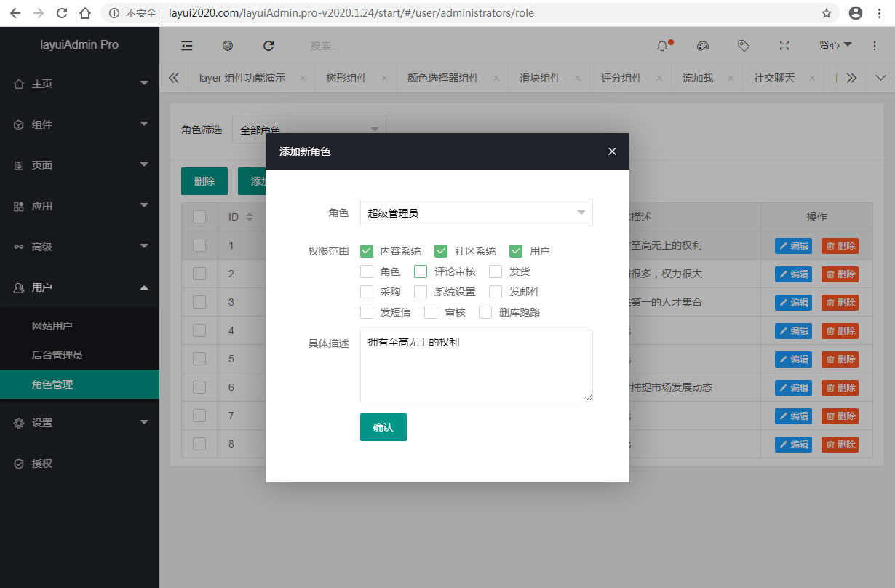Click the 编辑 button on row 1

792,245
